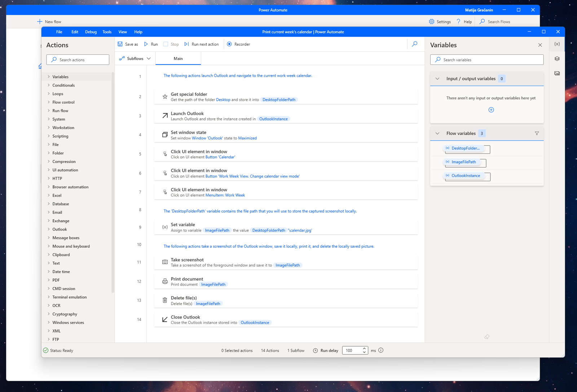Screen dimensions: 577x392
Task: Click Help in back Power Automate window
Action: click(x=464, y=22)
